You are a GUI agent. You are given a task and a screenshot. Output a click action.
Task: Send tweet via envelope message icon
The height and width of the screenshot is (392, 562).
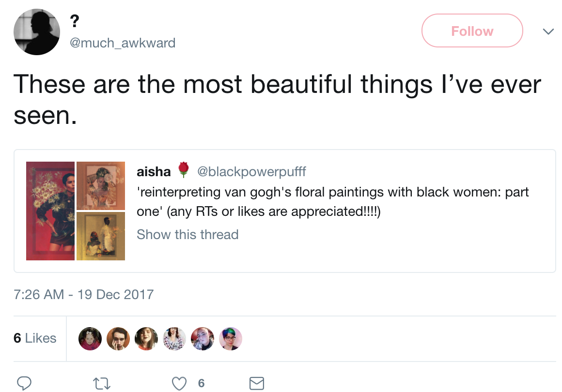tap(257, 383)
